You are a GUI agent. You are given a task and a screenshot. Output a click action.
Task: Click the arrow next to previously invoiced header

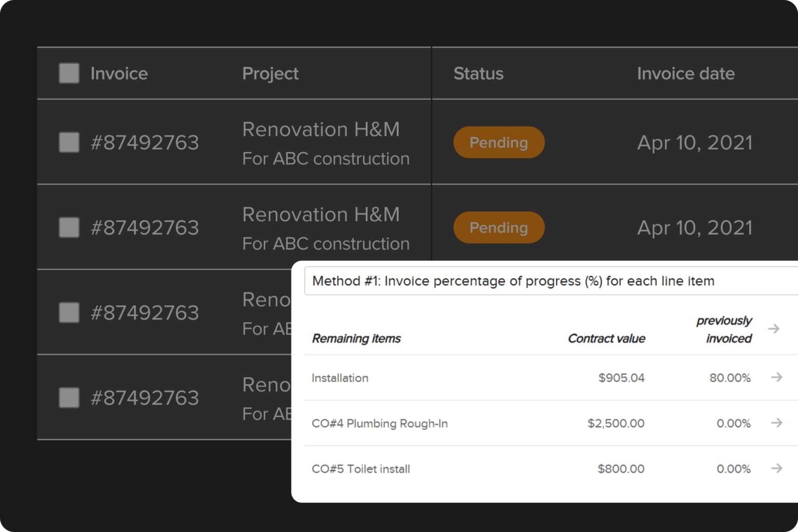(x=774, y=329)
